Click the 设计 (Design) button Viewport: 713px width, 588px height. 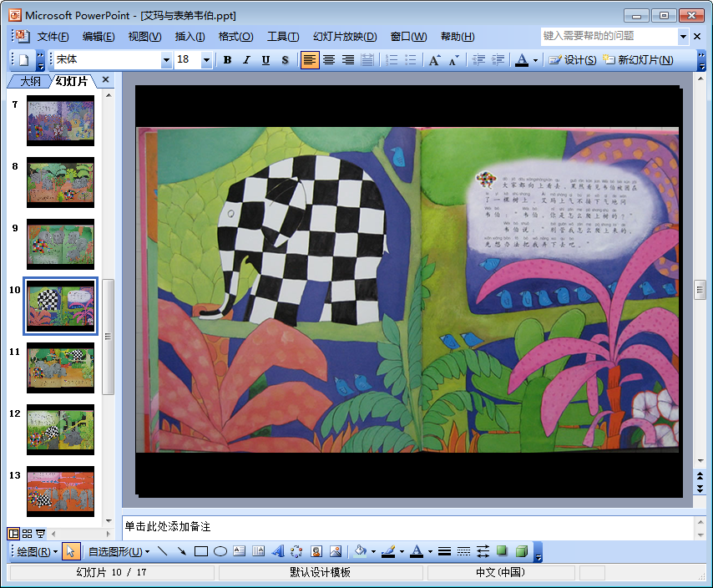[x=573, y=60]
